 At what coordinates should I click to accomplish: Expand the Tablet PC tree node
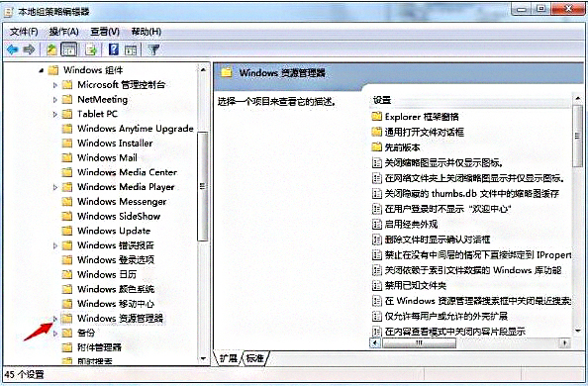(55, 114)
